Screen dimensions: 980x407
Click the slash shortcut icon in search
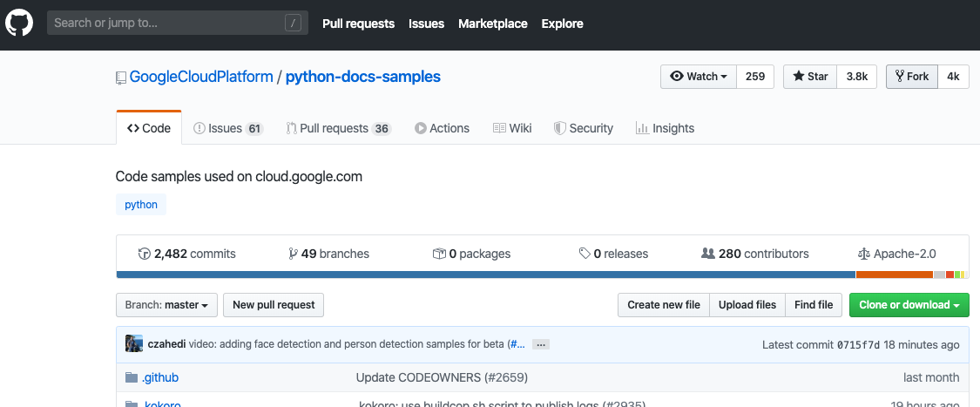[x=293, y=24]
